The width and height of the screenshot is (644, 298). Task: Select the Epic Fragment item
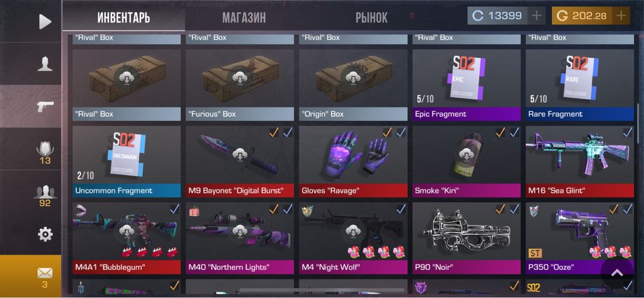coord(466,85)
